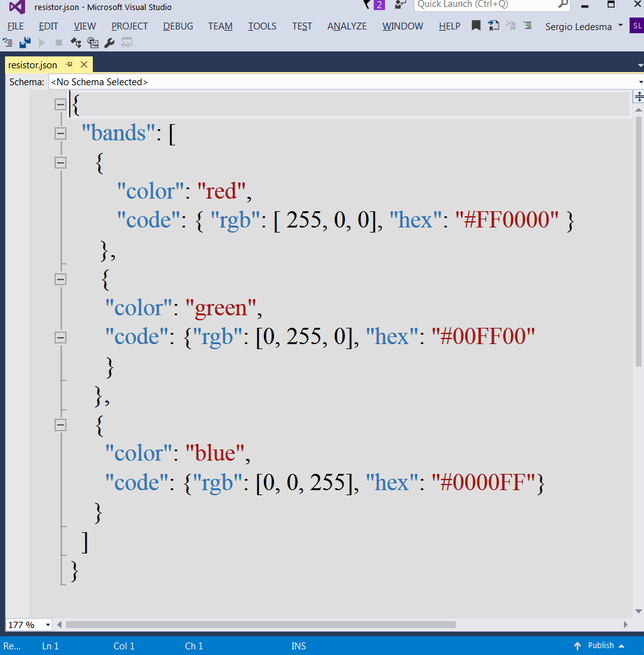Screen dimensions: 644x655
Task: Collapse the "bands" array outline node
Action: 61,134
